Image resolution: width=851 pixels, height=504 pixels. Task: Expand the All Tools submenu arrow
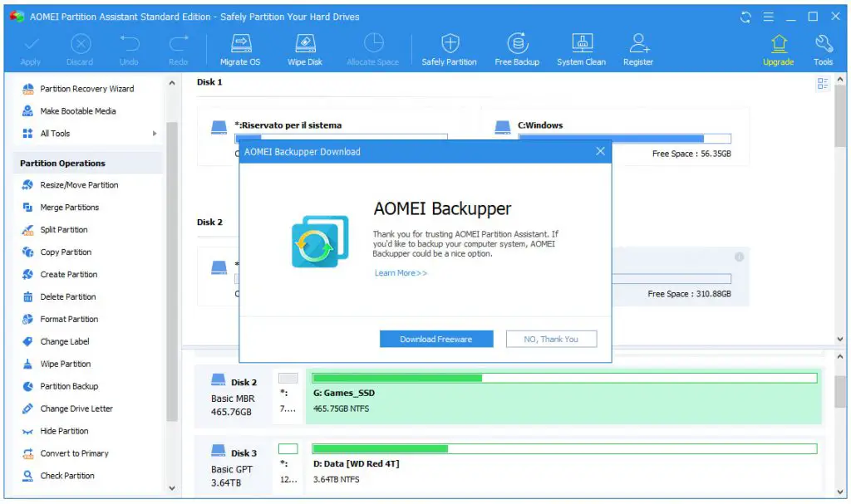coord(155,134)
